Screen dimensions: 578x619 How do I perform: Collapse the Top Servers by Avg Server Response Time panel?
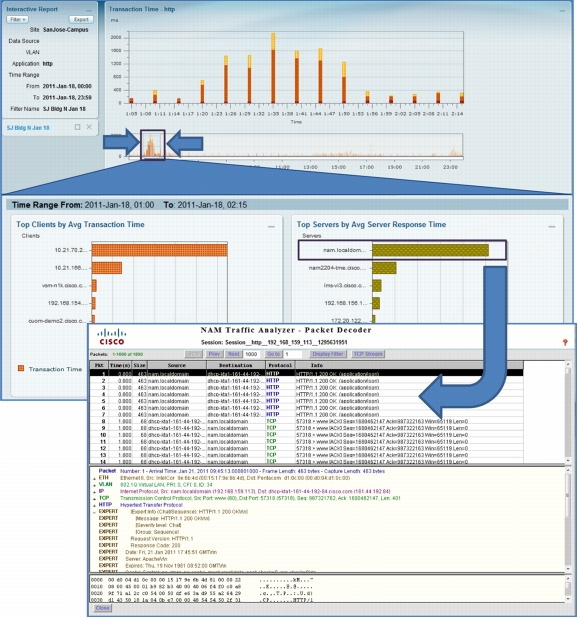click(x=552, y=227)
